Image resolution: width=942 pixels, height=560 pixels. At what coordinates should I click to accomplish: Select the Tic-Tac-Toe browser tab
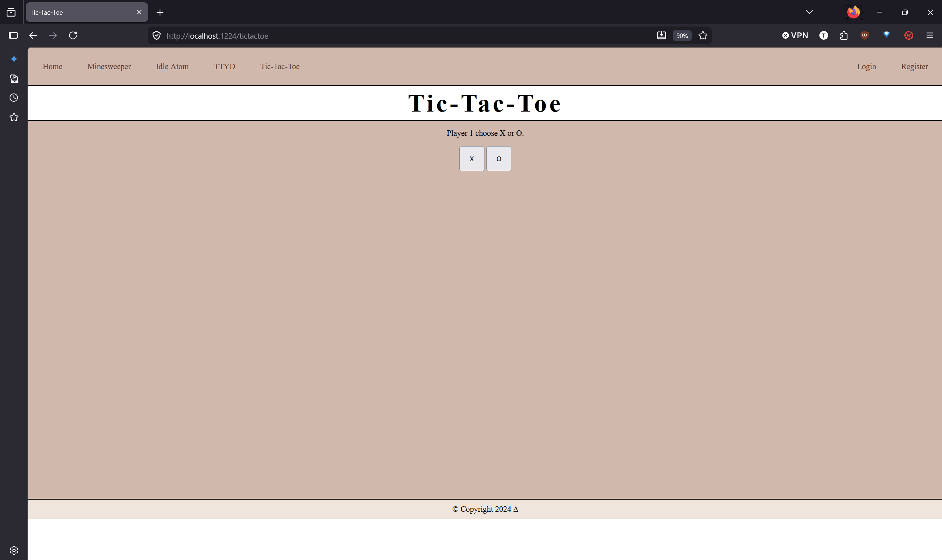coord(87,13)
